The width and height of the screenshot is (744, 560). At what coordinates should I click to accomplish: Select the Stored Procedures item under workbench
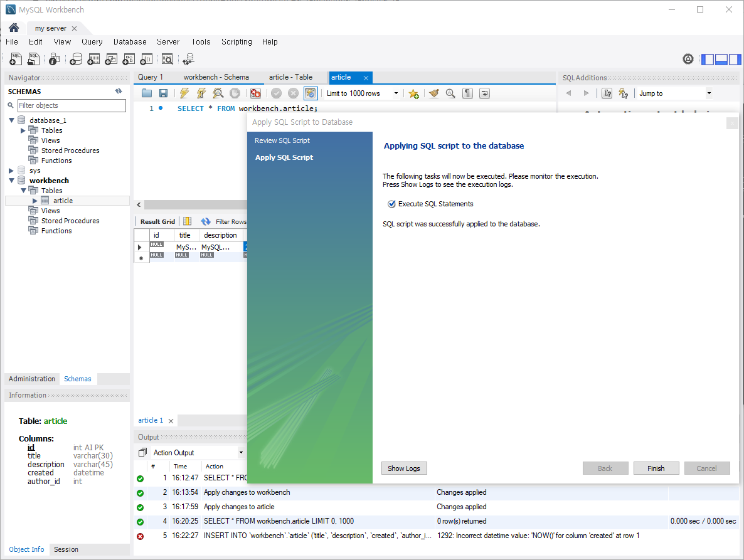pos(70,221)
